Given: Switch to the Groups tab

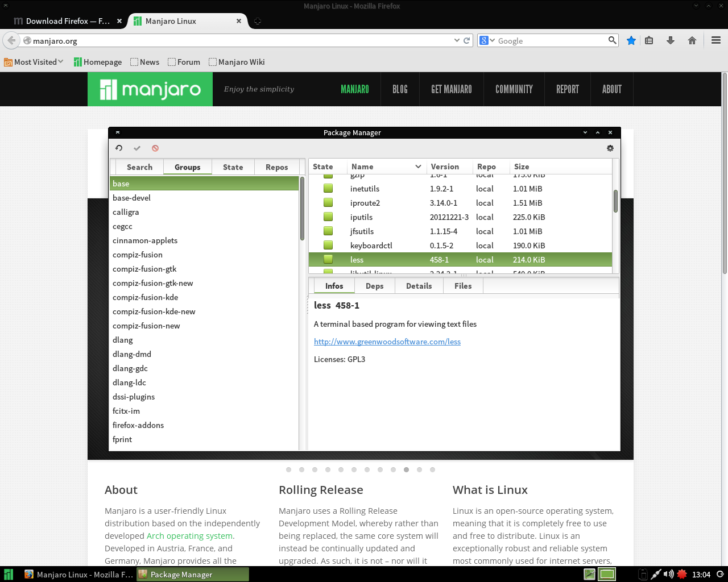Looking at the screenshot, I should [x=188, y=167].
